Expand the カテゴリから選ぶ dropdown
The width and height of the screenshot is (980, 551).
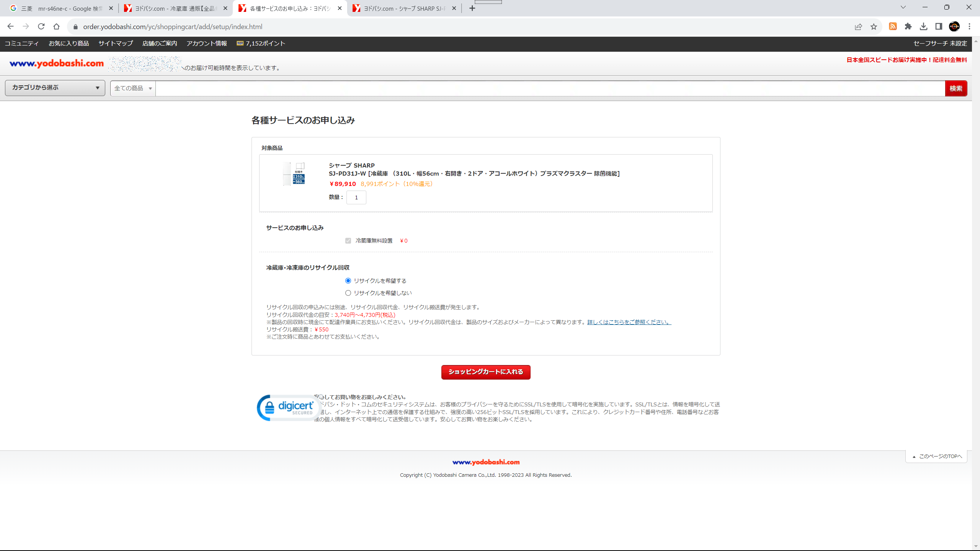(x=55, y=88)
